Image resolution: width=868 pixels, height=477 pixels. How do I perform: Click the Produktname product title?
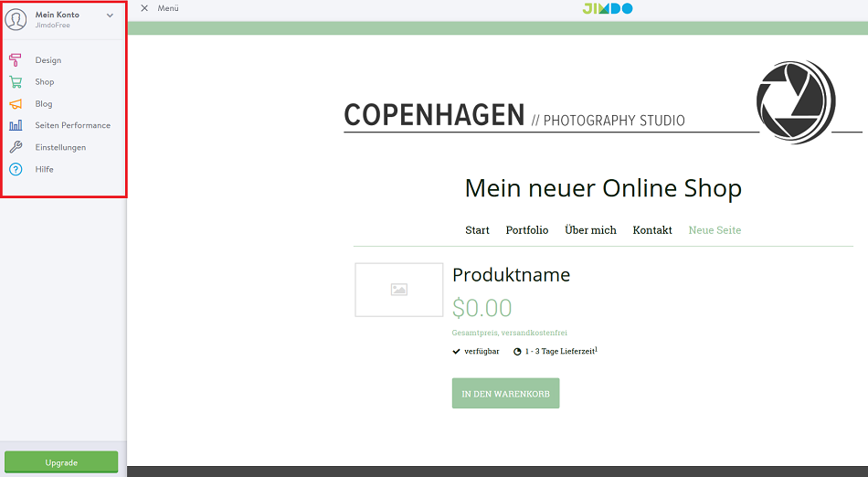[511, 275]
